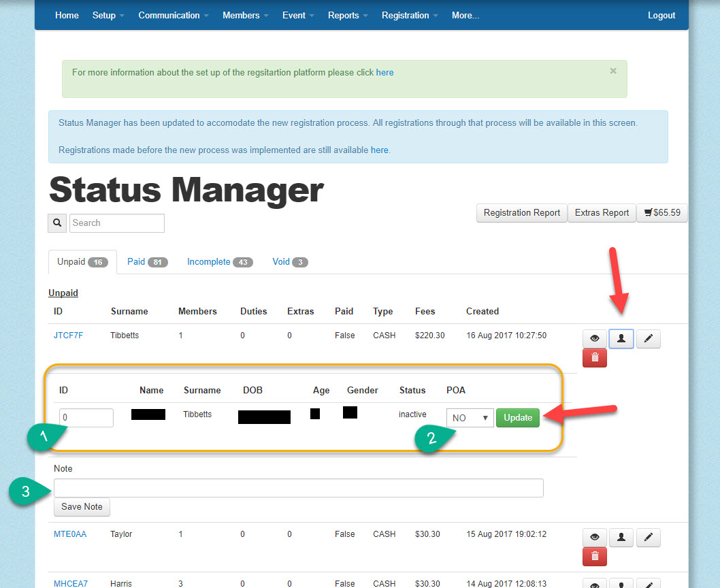Click the Note text field
720x588 pixels.
pos(299,488)
